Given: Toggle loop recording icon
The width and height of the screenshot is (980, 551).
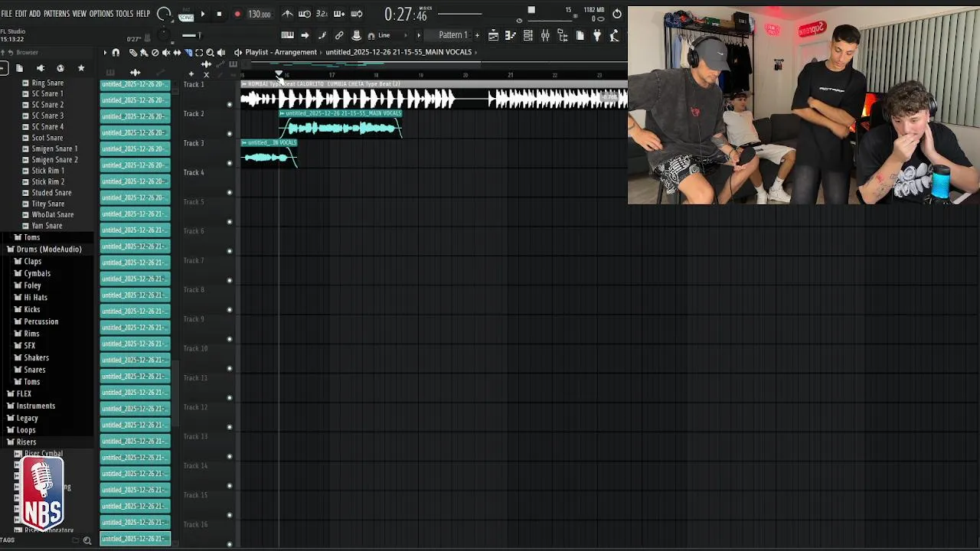Looking at the screenshot, I should point(357,14).
